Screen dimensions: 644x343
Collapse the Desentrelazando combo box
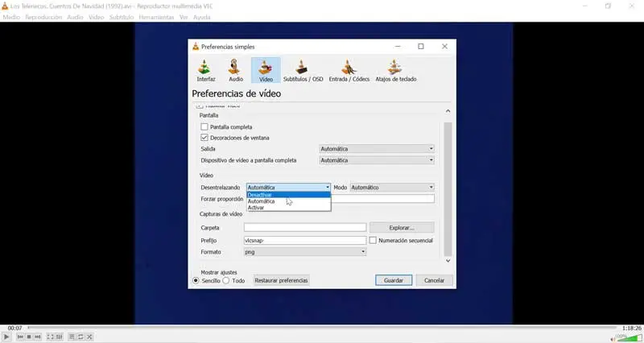click(x=288, y=188)
